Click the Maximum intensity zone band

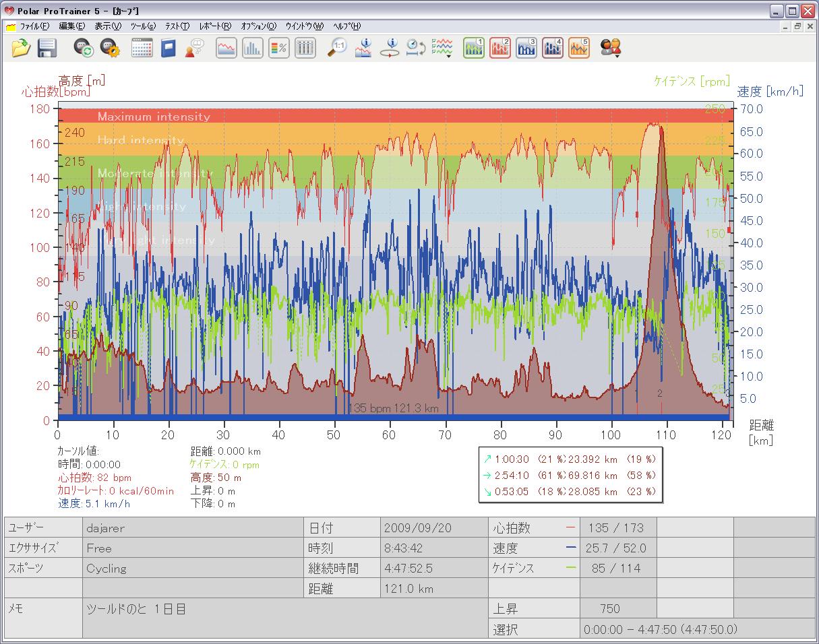pos(394,115)
